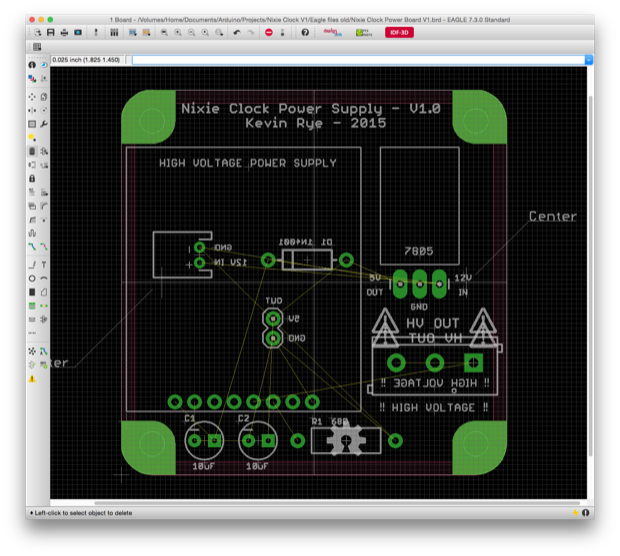Open the CAM Processor icon
The image size is (620, 556).
pyautogui.click(x=78, y=32)
